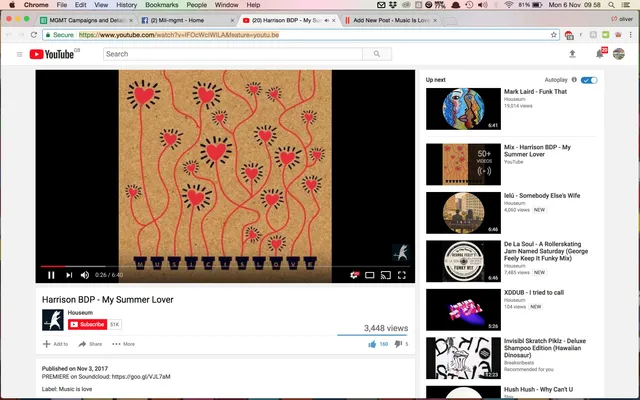Open the Soundcloud goo.gl premiere link
This screenshot has height=400, width=640.
(x=141, y=377)
